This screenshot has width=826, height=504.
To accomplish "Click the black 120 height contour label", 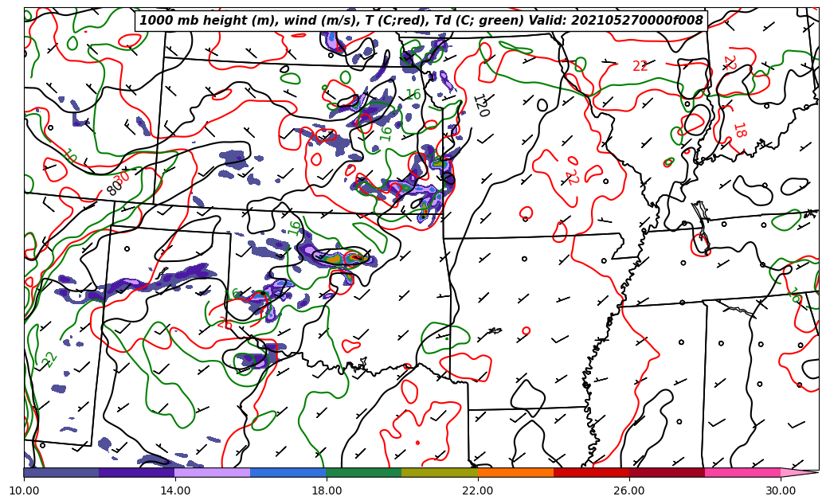I will tap(480, 105).
